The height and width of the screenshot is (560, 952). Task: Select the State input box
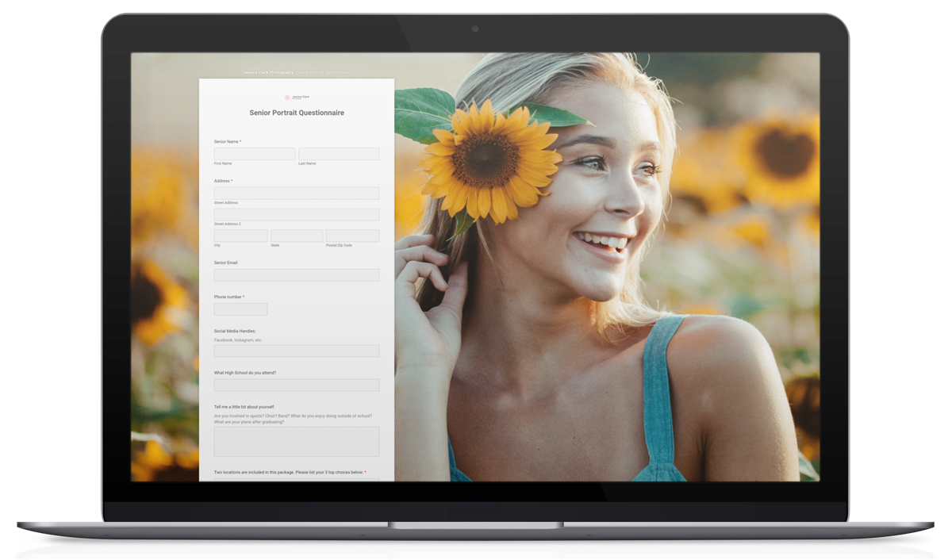click(296, 236)
